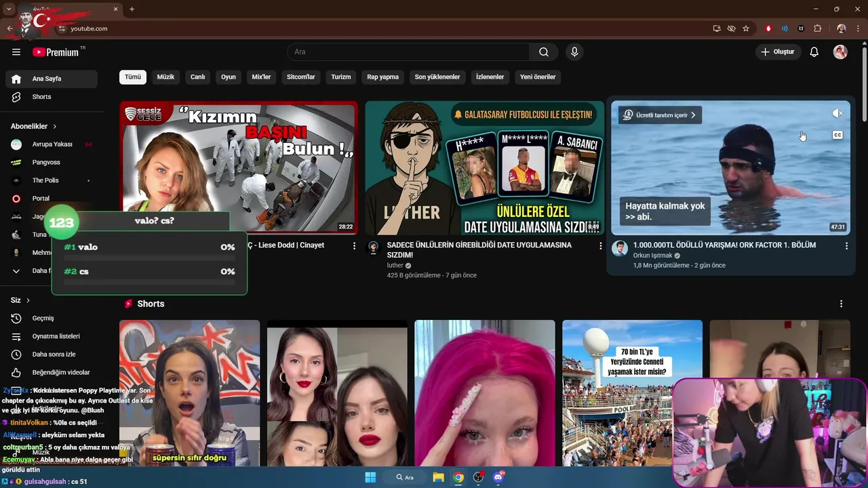This screenshot has width=868, height=488.
Task: Open The Polis channel subscription
Action: [x=52, y=180]
